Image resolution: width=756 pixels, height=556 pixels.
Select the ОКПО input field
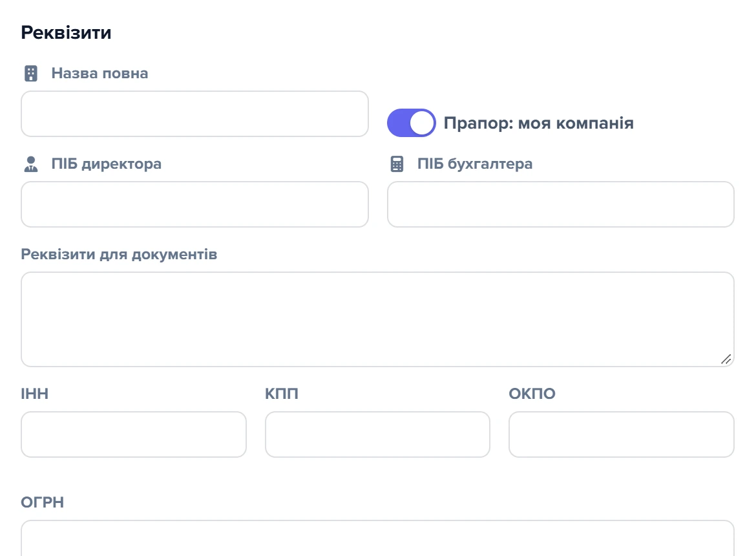coord(622,434)
